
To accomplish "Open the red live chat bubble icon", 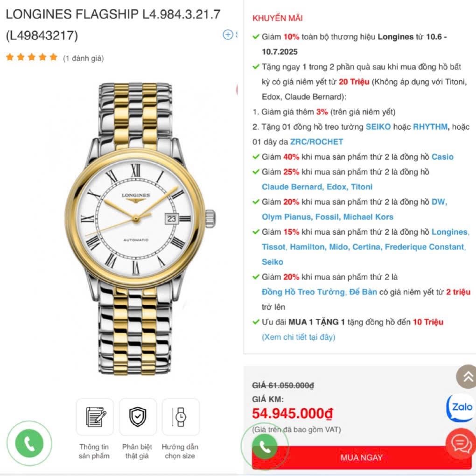I will pos(461,444).
